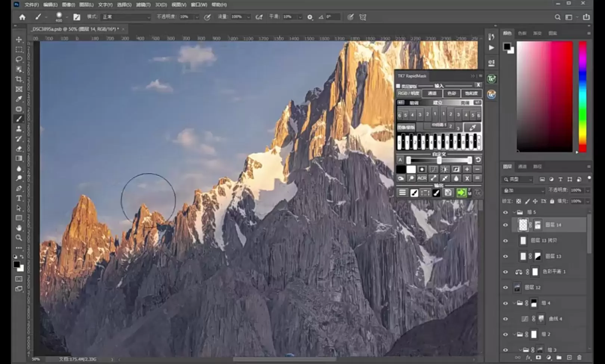Click the vertical hue spectrum slider
Screen dimensions: 605x364
pyautogui.click(x=582, y=96)
